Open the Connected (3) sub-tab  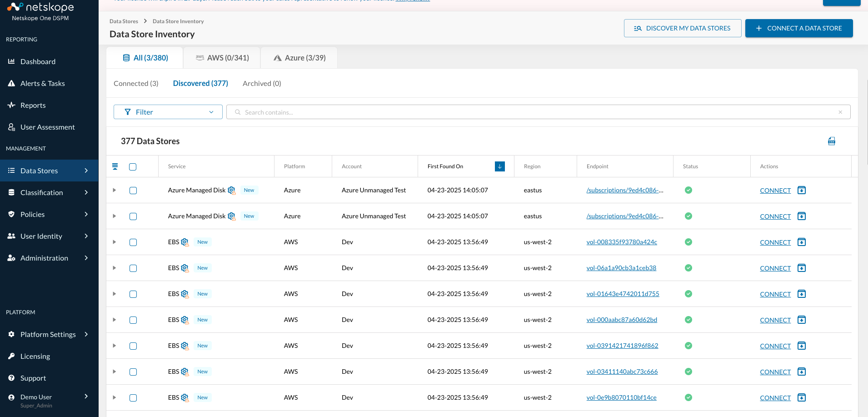136,83
